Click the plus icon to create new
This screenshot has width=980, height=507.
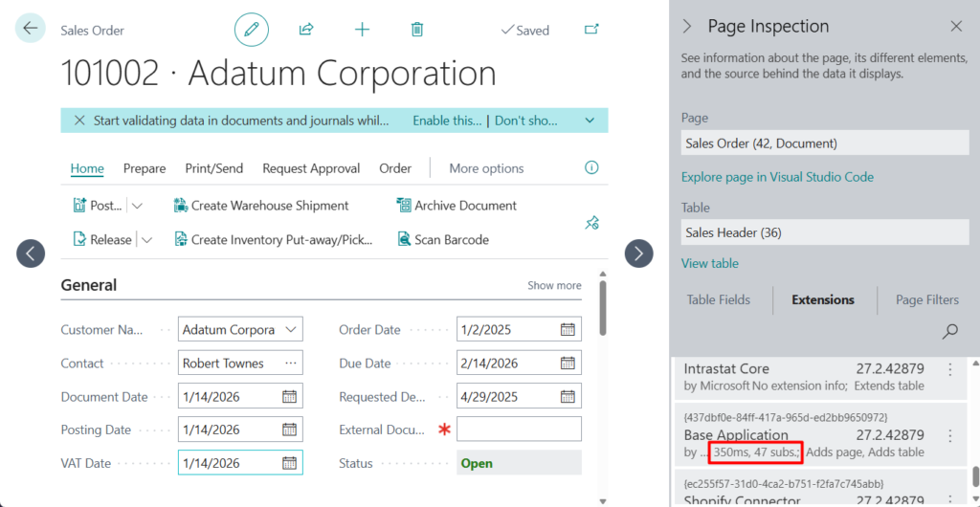click(362, 30)
